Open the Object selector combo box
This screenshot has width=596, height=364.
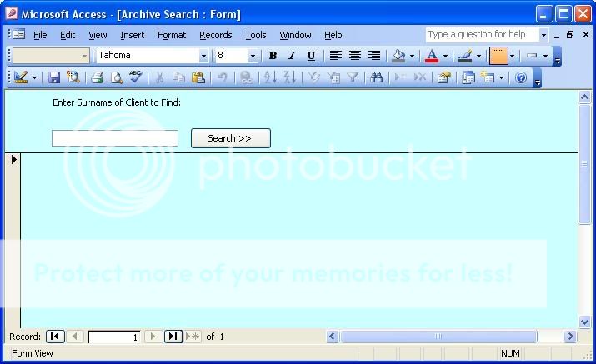(52, 56)
